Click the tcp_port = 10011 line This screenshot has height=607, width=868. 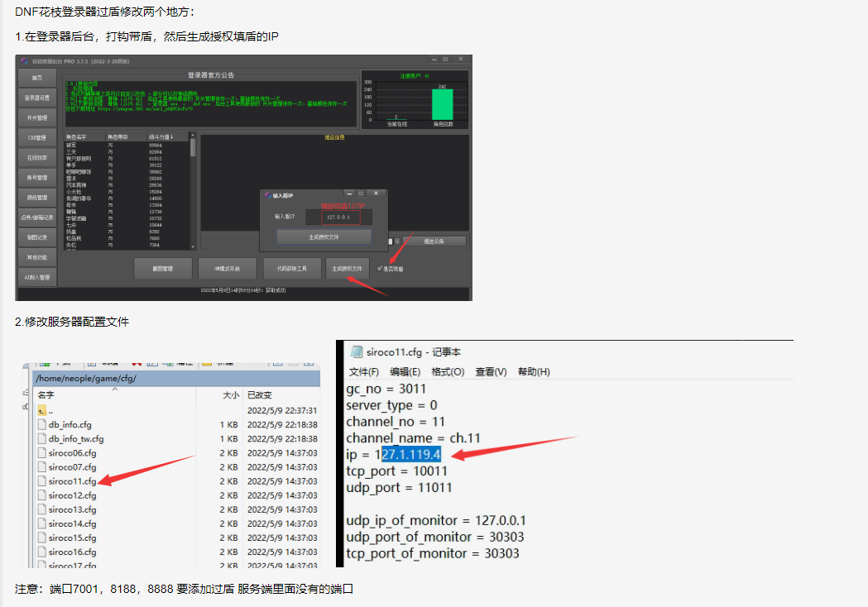coord(396,471)
